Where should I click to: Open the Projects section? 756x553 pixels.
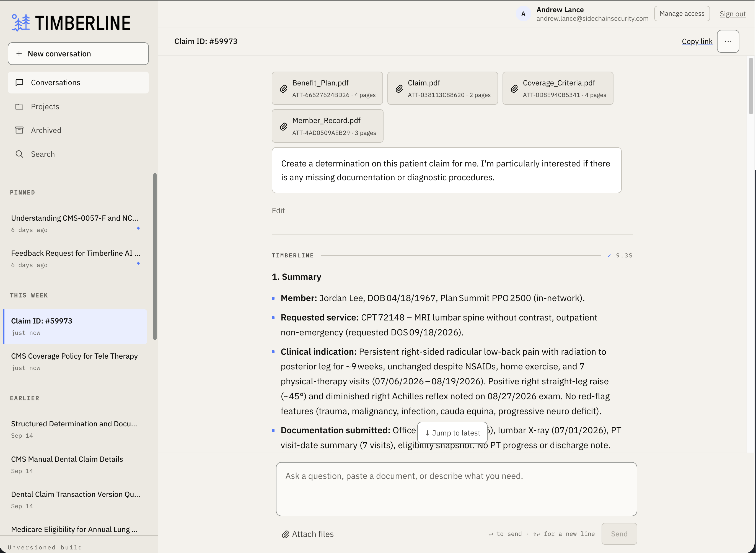[x=78, y=106]
